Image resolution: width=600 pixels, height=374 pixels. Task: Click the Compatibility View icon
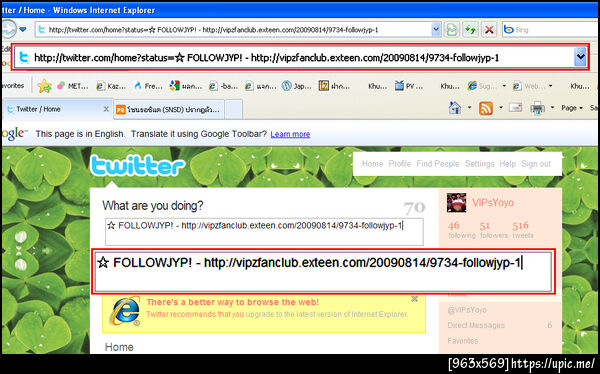(x=452, y=29)
